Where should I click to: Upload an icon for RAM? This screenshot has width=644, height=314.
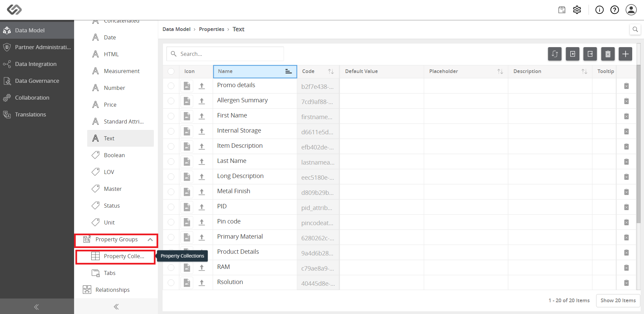pyautogui.click(x=202, y=268)
